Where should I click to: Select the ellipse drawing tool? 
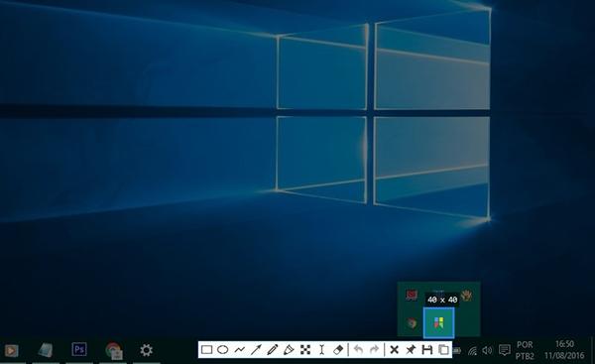[x=223, y=349]
